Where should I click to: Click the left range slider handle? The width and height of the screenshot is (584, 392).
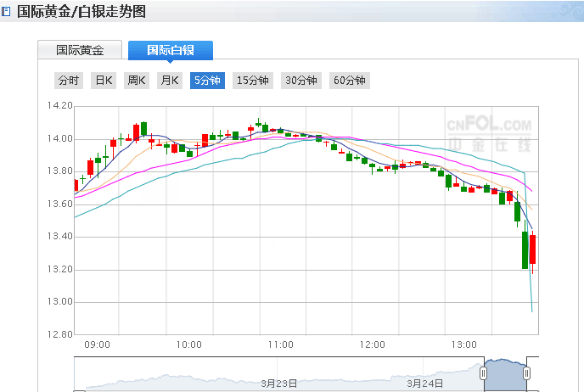[x=484, y=373]
